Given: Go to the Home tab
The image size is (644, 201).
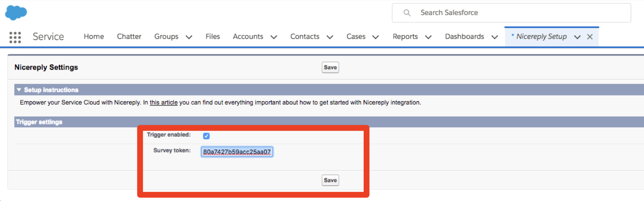Looking at the screenshot, I should [x=94, y=37].
